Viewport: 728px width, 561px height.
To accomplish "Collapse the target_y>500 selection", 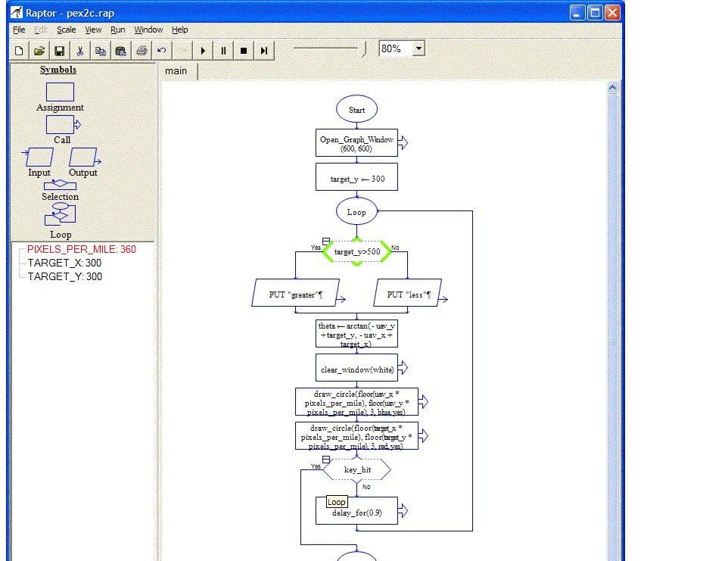I will (x=326, y=241).
